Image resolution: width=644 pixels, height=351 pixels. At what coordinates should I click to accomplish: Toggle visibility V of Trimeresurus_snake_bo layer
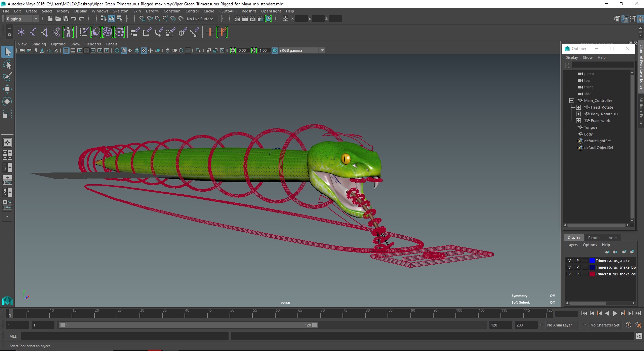pyautogui.click(x=569, y=267)
